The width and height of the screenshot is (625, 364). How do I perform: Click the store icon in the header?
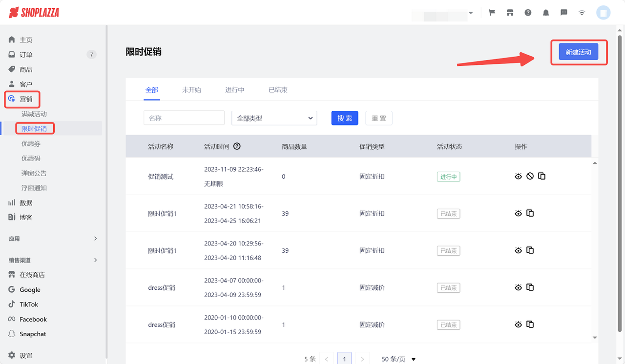(510, 12)
